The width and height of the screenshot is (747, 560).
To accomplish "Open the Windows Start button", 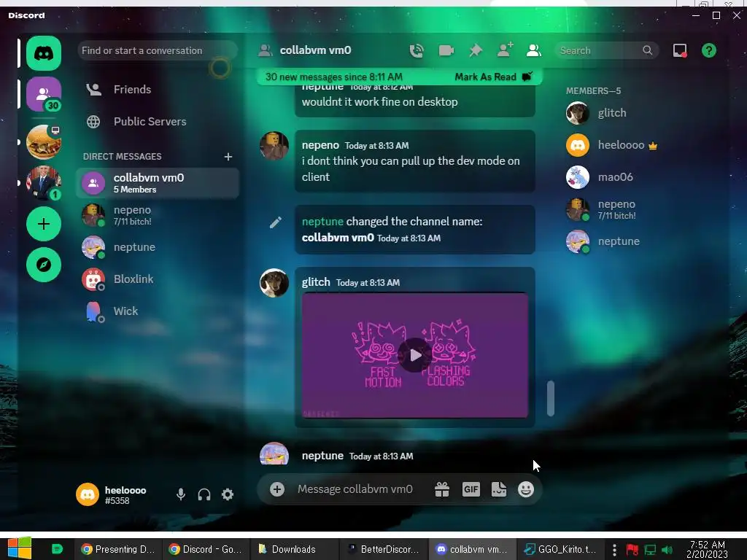I will pos(20,549).
